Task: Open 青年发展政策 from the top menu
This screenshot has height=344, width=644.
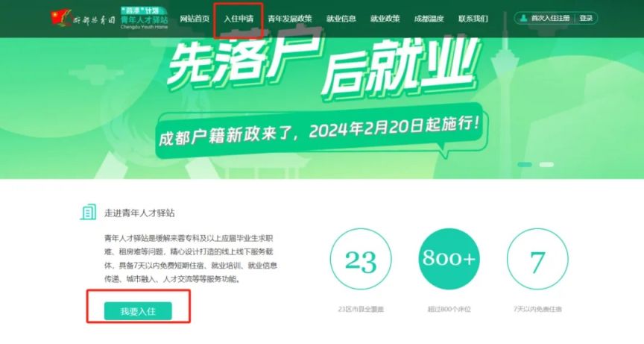Action: click(290, 19)
